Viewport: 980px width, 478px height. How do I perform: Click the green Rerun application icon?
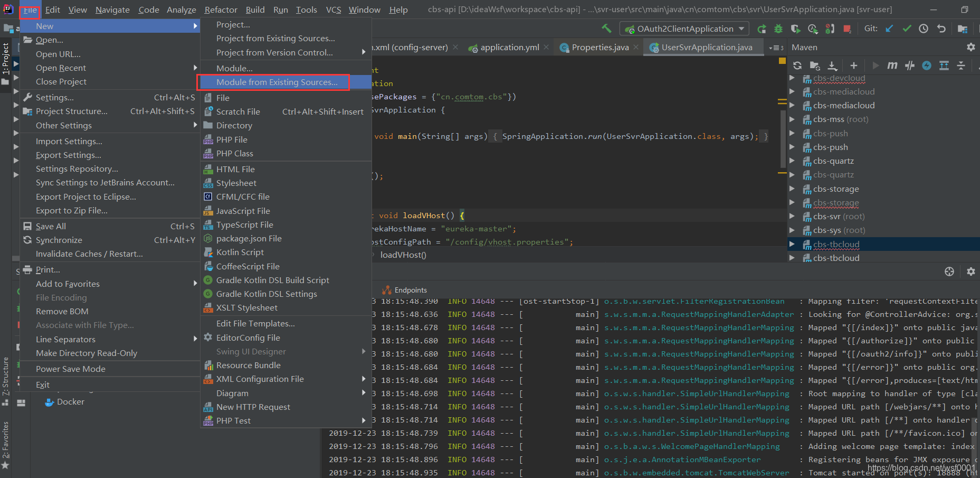point(762,29)
